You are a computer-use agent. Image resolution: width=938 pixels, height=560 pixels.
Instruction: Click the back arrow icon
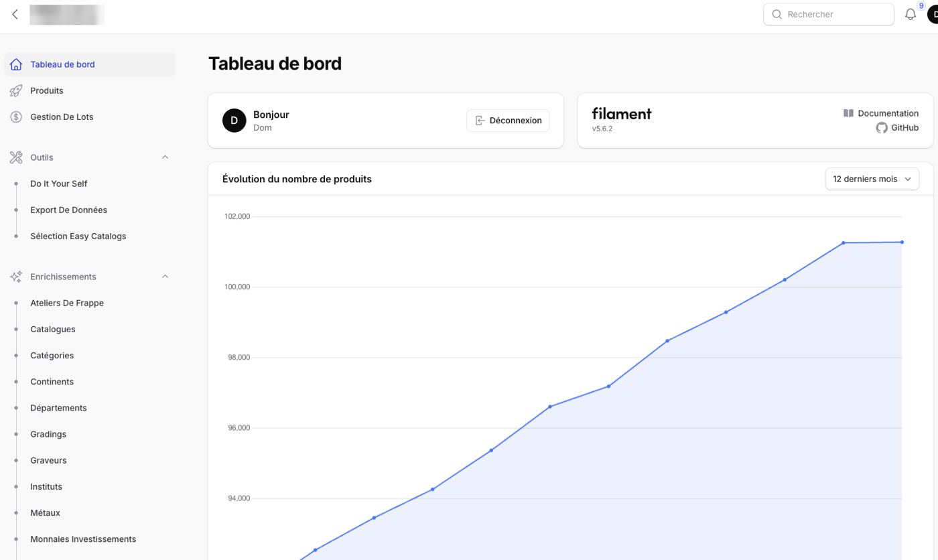15,14
